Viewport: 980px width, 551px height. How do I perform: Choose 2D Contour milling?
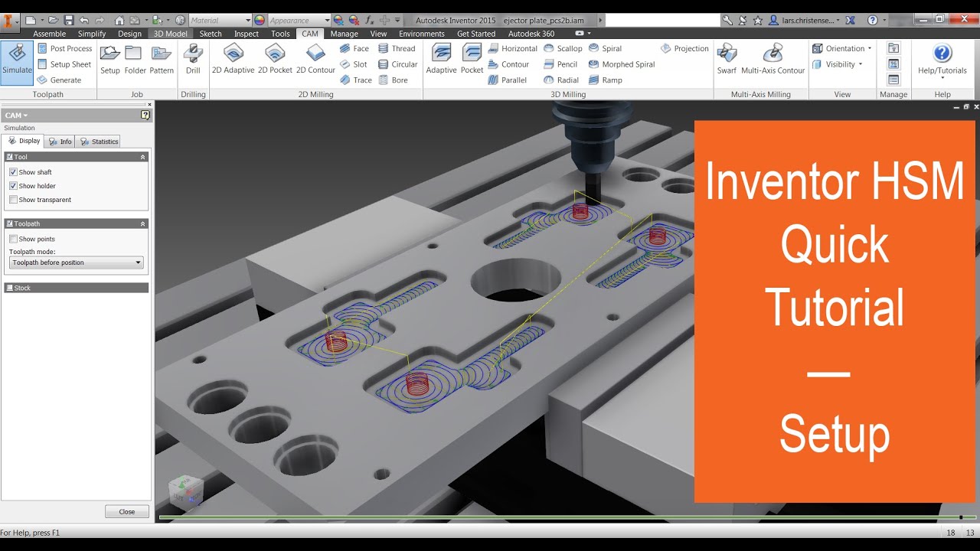(315, 60)
